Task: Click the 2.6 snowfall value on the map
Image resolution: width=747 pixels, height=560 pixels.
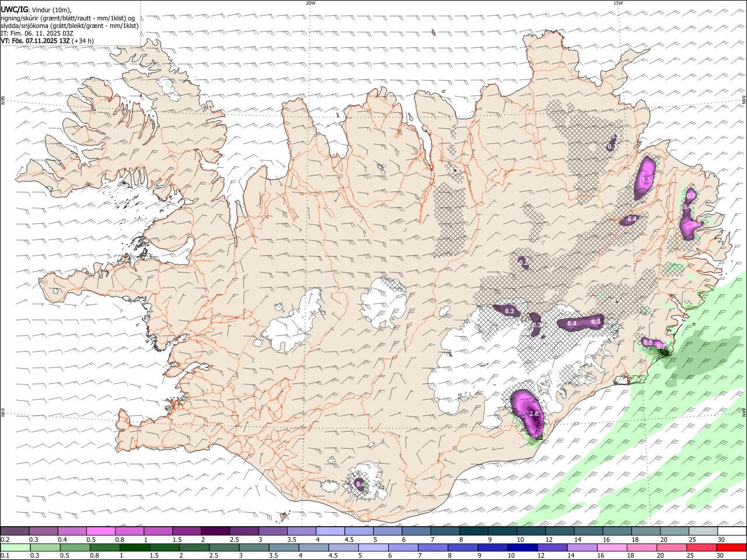Action: pyautogui.click(x=534, y=414)
